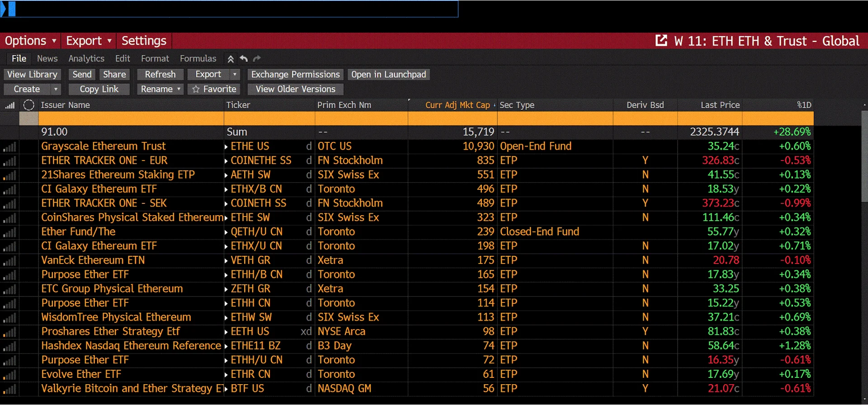This screenshot has height=405, width=868.
Task: Open the File menu
Action: 19,59
